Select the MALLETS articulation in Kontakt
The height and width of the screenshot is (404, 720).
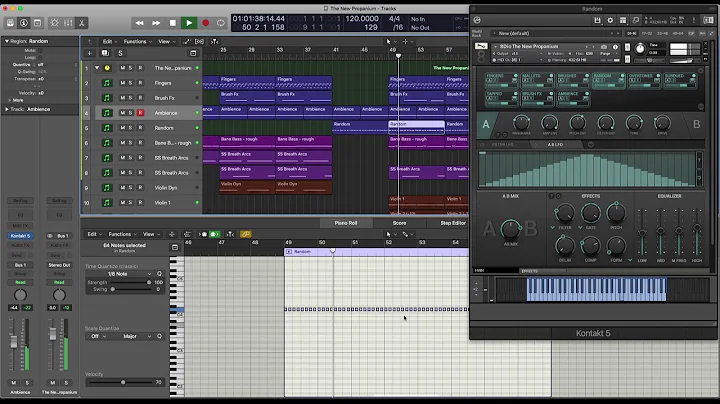click(537, 79)
